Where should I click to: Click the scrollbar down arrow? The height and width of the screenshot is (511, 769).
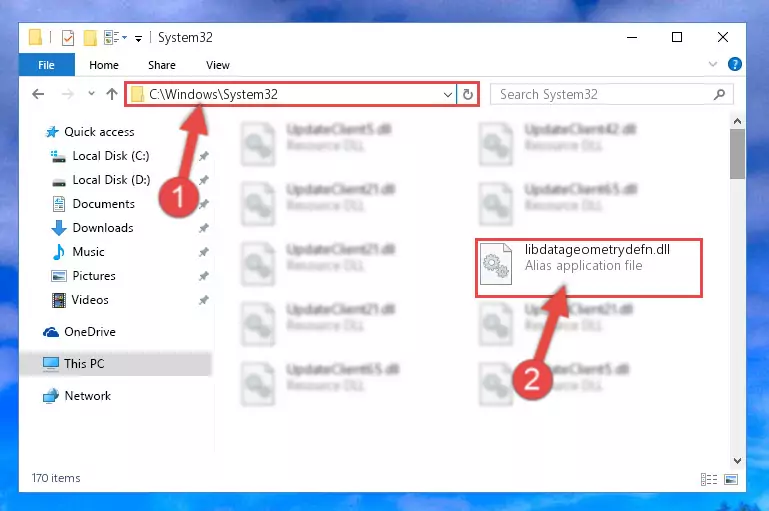737,460
